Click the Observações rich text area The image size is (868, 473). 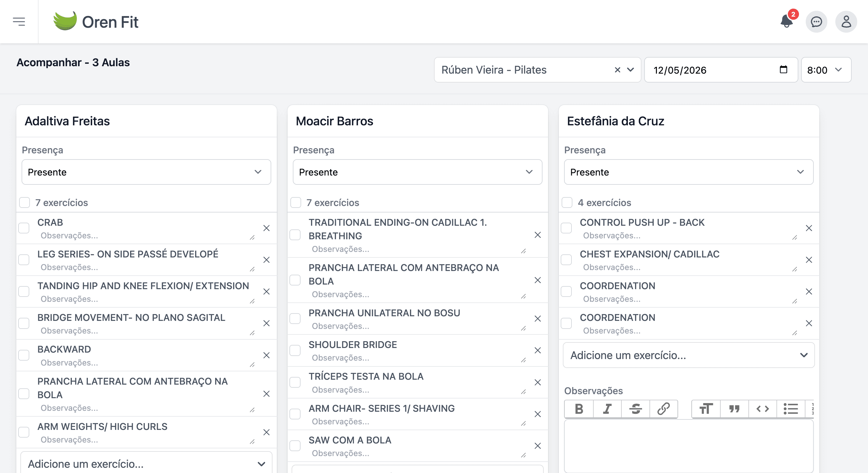tap(689, 446)
